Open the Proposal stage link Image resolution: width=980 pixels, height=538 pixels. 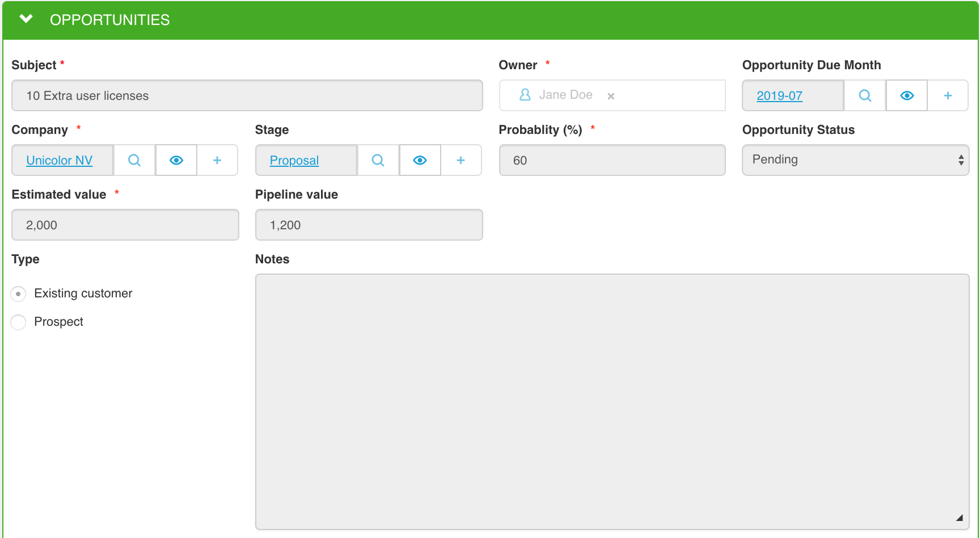point(294,161)
